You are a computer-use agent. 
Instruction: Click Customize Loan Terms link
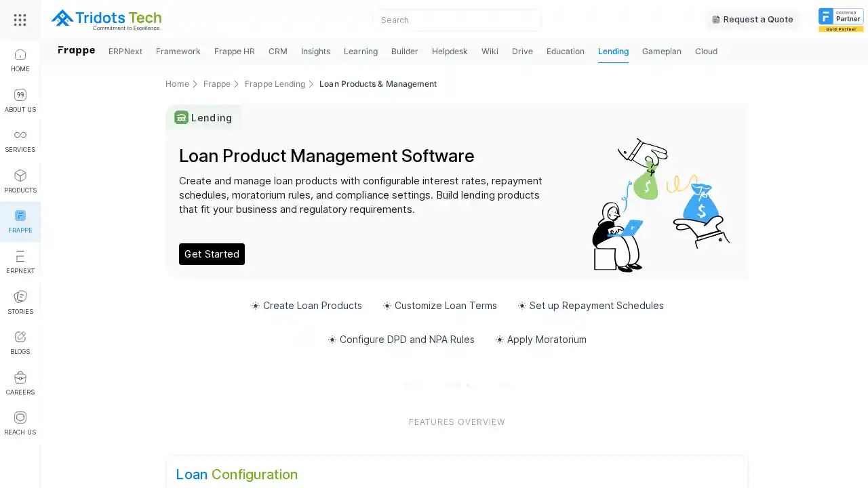pos(439,306)
